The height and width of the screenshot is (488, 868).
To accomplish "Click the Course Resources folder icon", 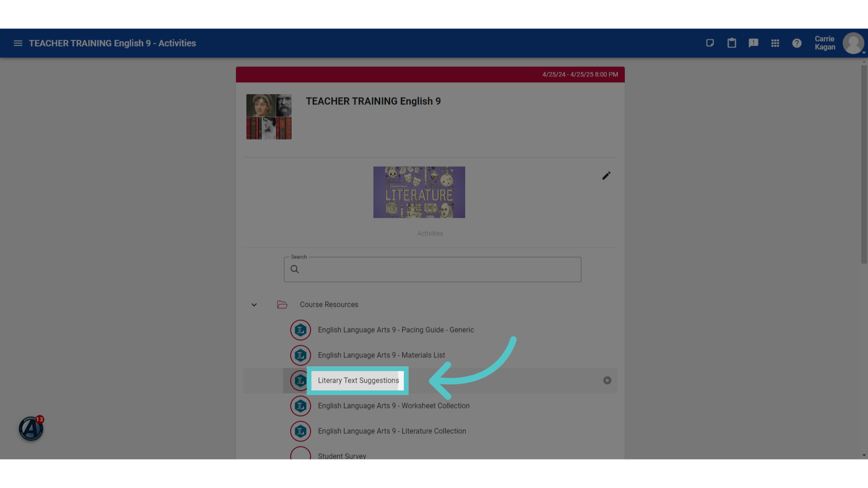I will click(x=282, y=305).
